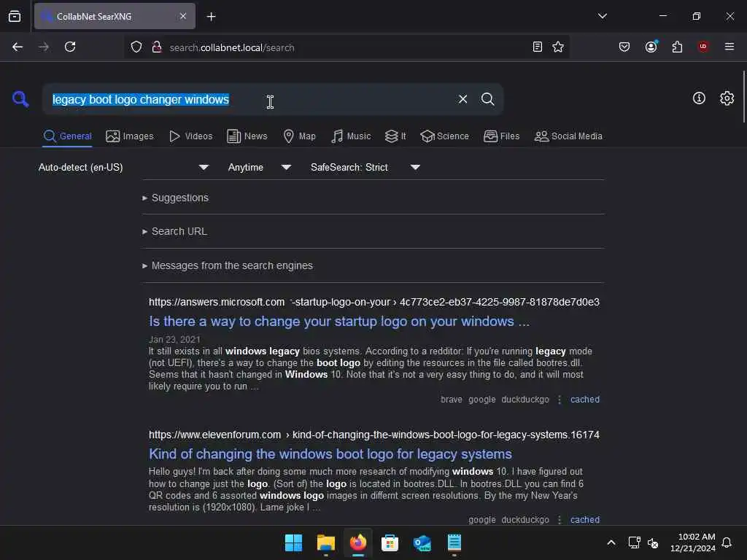Open cached copy of Microsoft result
Viewport: 747px width, 560px height.
pos(585,400)
